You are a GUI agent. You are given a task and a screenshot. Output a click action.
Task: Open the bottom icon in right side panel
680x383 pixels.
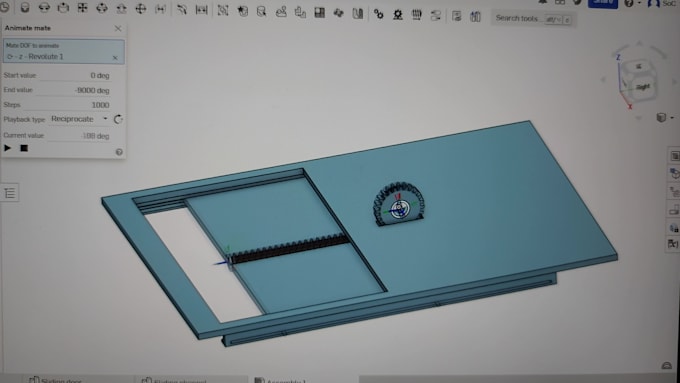(673, 244)
